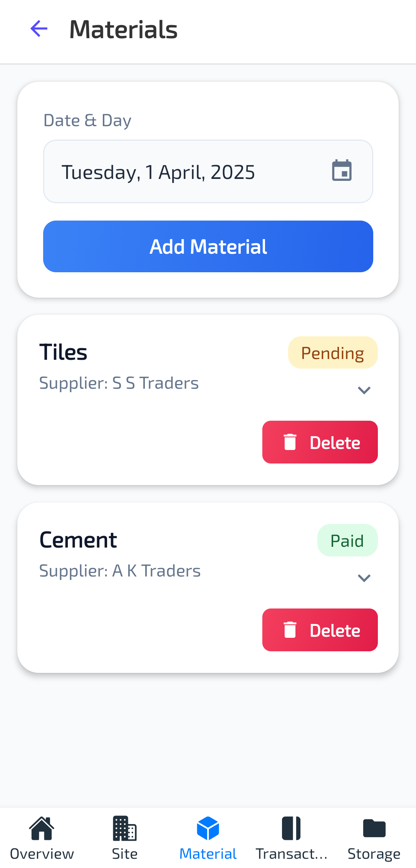Expand the Cement material details chevron
416x868 pixels.
pyautogui.click(x=364, y=578)
